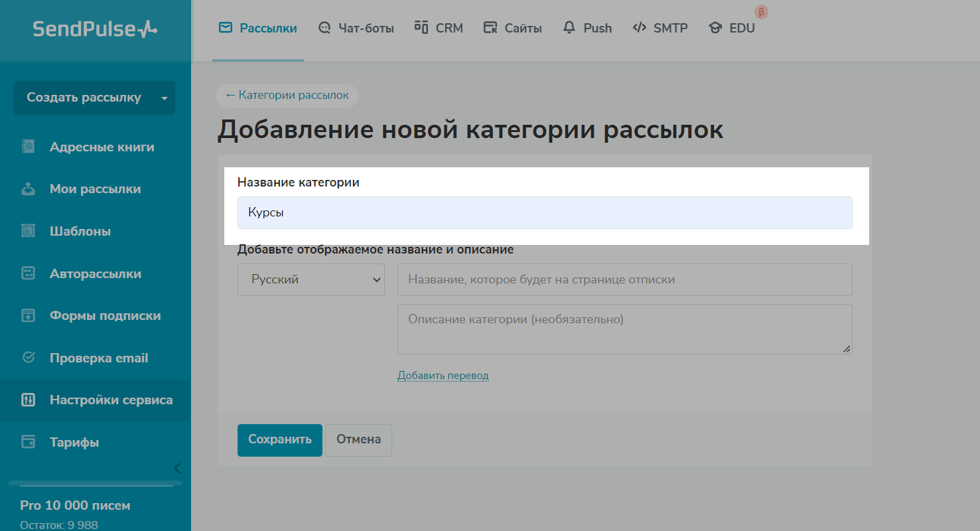Click the Templates icon in sidebar
980x531 pixels.
[x=28, y=232]
